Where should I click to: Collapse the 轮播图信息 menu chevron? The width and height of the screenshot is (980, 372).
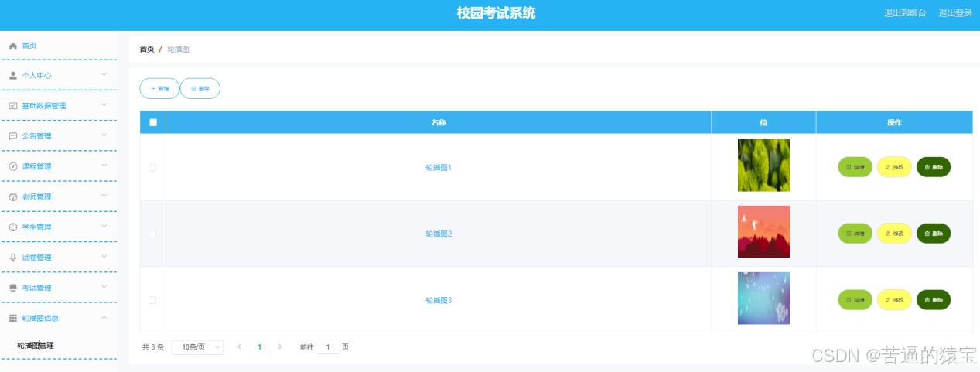click(x=104, y=317)
